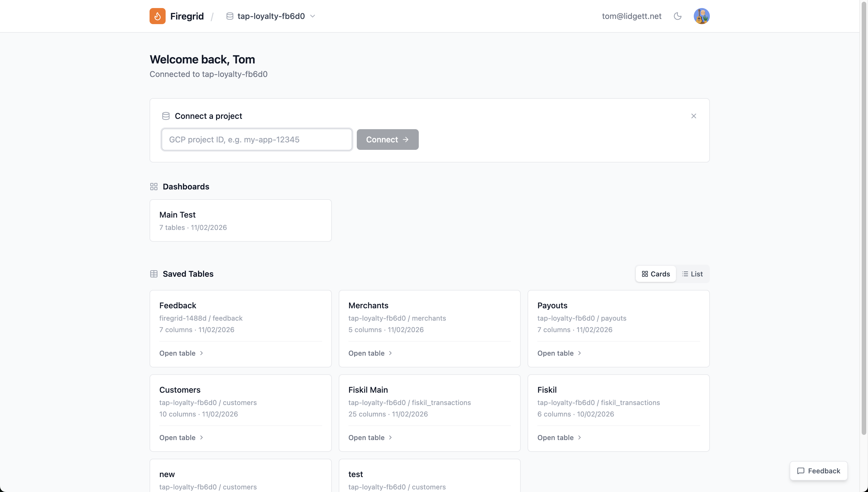Viewport: 868px width, 492px height.
Task: Click the Saved Tables table icon
Action: point(154,274)
